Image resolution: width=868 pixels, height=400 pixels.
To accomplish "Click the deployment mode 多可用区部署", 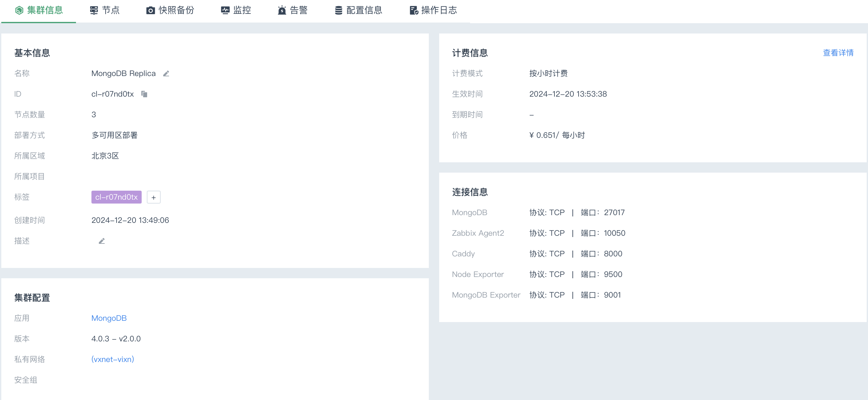I will pyautogui.click(x=115, y=135).
